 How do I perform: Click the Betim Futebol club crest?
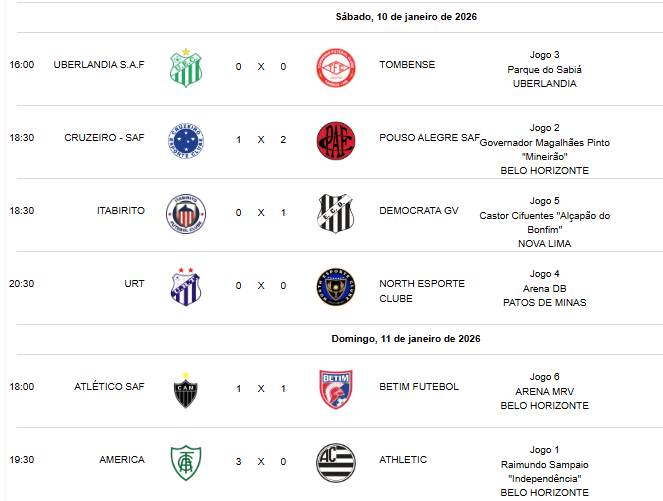(x=335, y=387)
